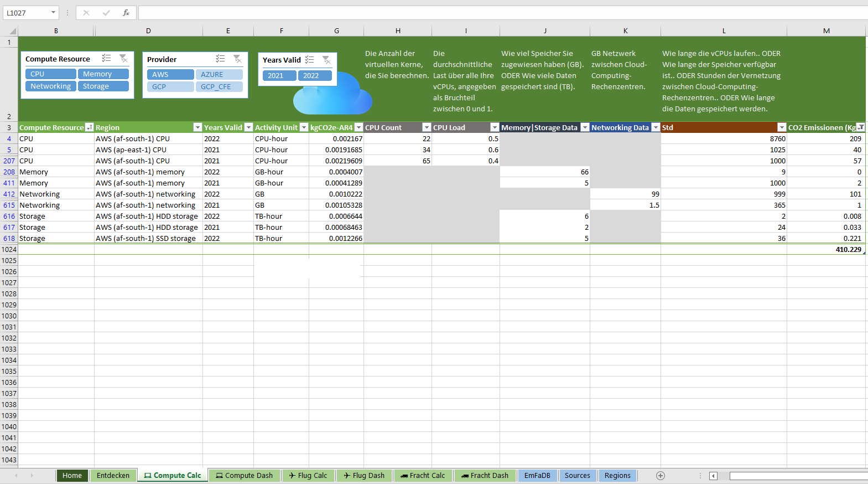The width and height of the screenshot is (868, 484).
Task: Open the Flug Calc sheet tab
Action: 308,476
